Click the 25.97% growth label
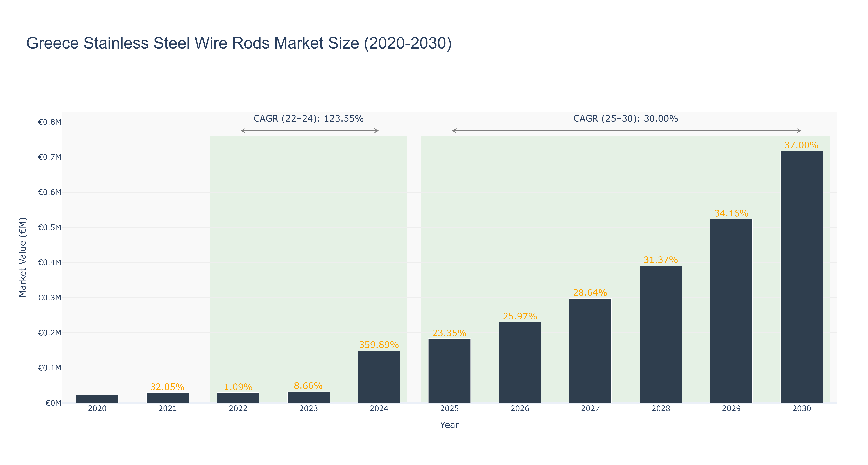The height and width of the screenshot is (465, 868). [x=520, y=316]
